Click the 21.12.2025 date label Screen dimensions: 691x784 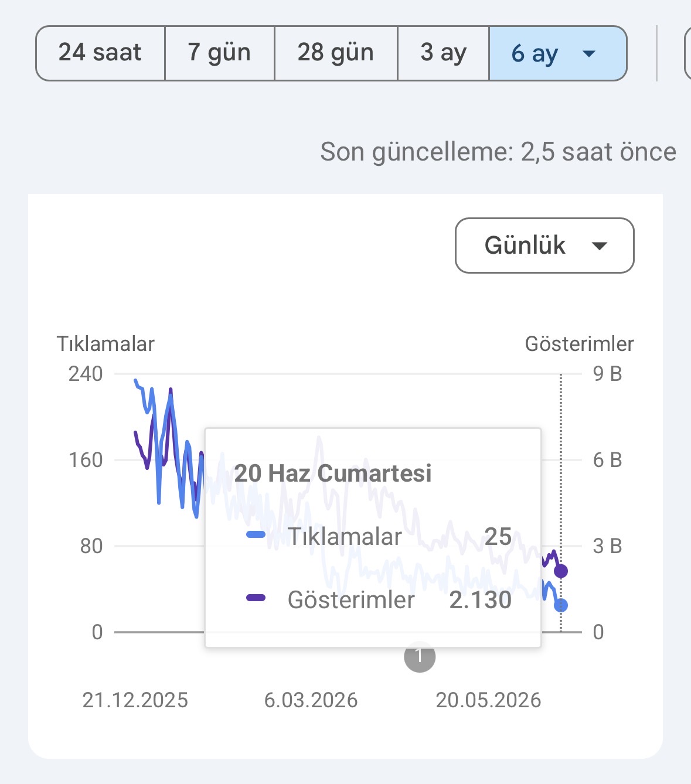[135, 700]
